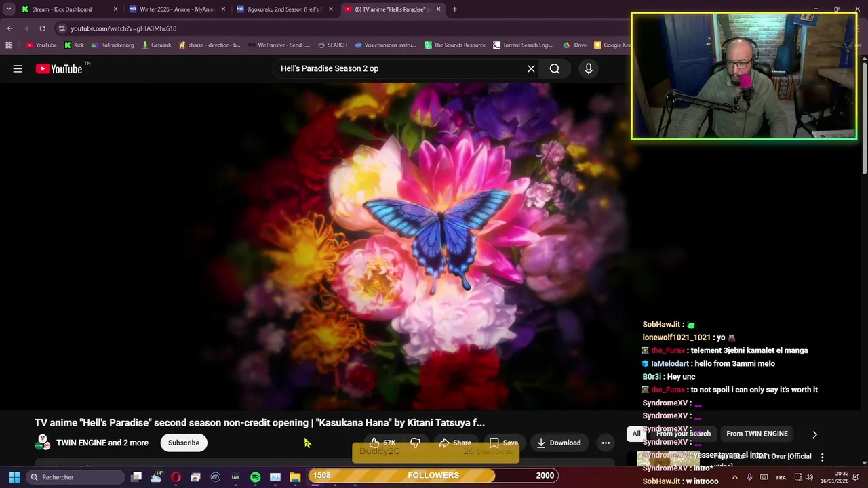The image size is (868, 488).
Task: Open channel name "TWIN ENGINE and 2 more"
Action: 102,443
